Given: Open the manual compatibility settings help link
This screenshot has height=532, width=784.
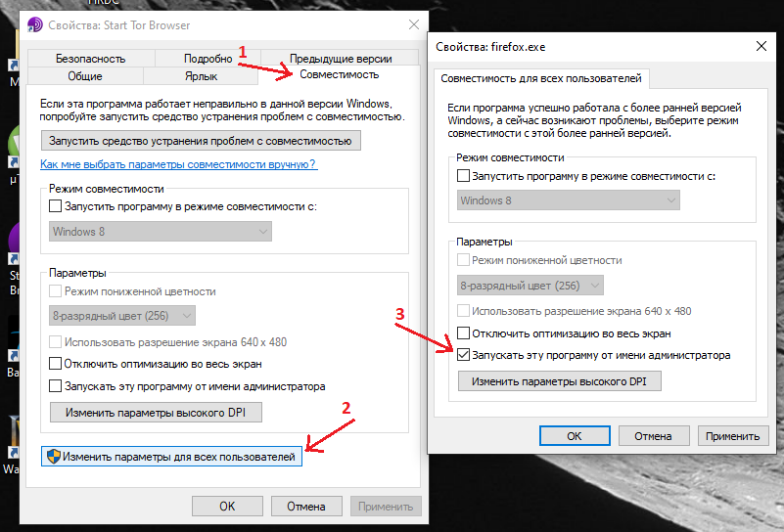Looking at the screenshot, I should pyautogui.click(x=178, y=164).
